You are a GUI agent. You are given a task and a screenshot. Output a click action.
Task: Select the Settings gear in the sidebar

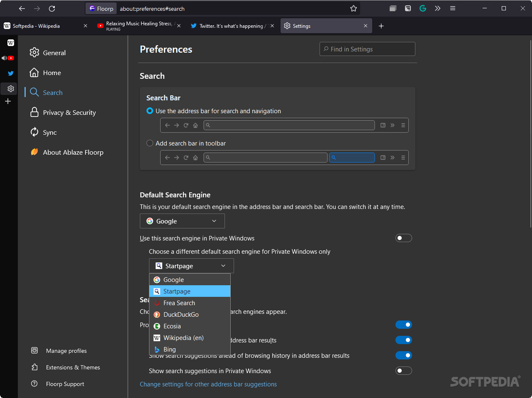[x=11, y=89]
